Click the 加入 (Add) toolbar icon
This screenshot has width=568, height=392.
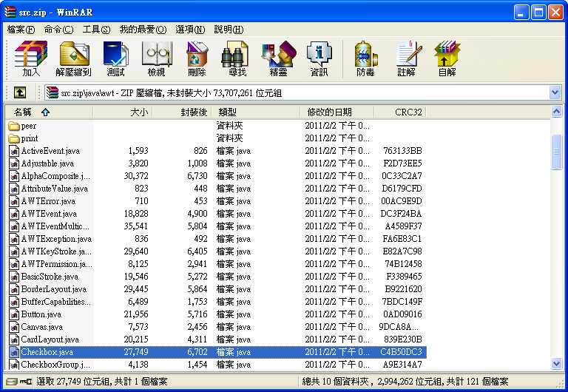coord(31,58)
